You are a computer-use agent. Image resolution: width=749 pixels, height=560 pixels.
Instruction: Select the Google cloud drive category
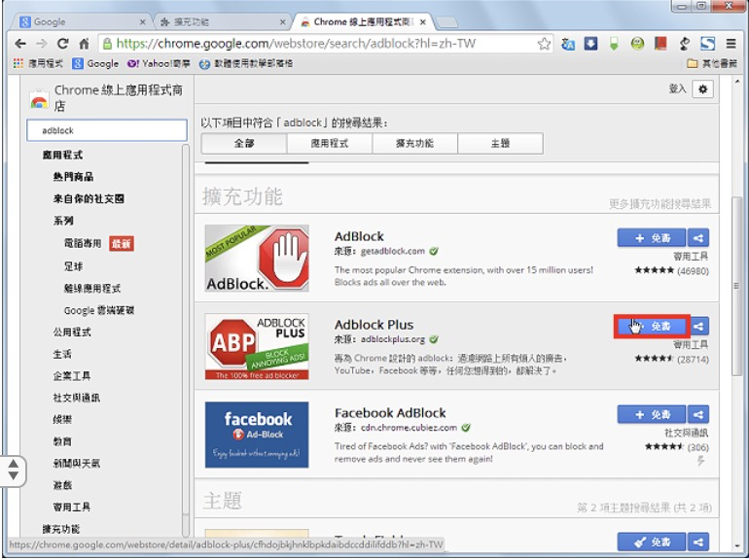pyautogui.click(x=99, y=310)
